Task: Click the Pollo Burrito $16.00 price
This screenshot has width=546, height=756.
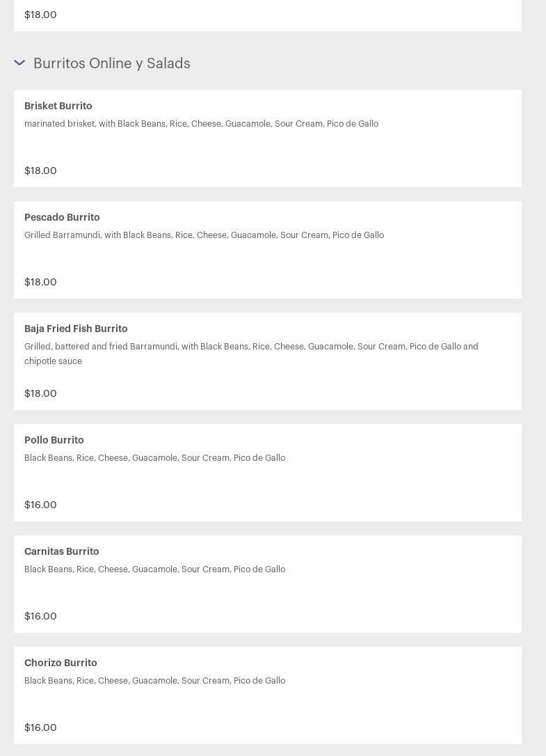Action: coord(40,505)
